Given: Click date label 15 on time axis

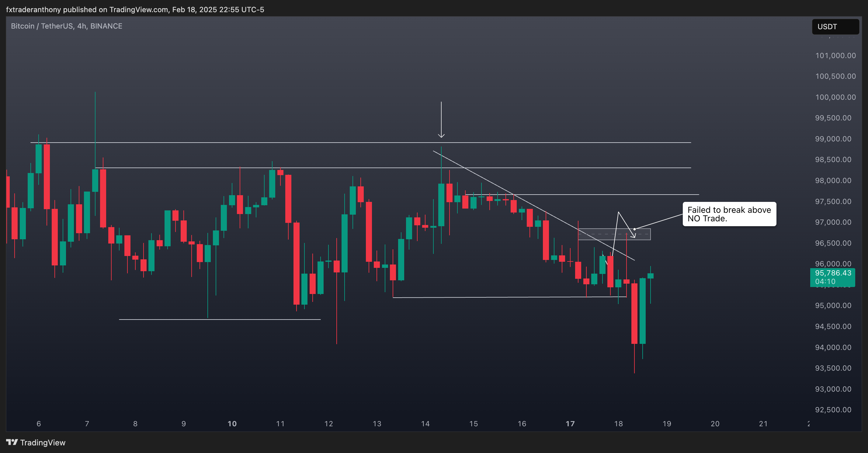Looking at the screenshot, I should (474, 424).
